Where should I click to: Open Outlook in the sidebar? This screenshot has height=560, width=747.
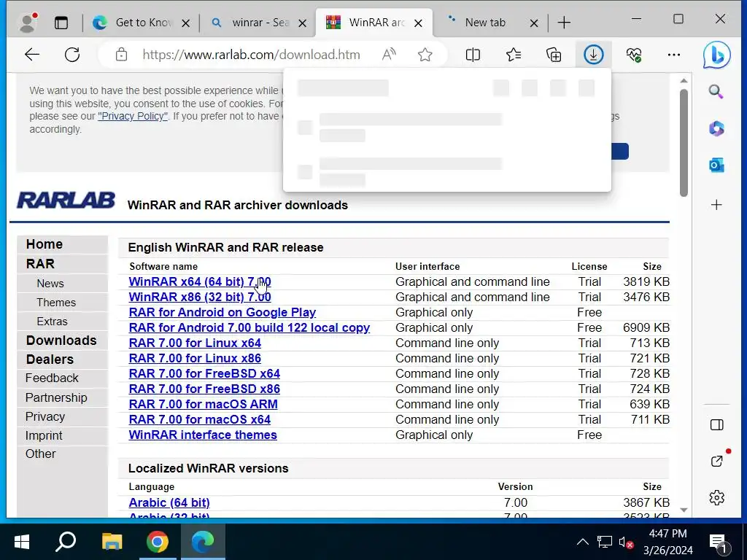coord(716,166)
